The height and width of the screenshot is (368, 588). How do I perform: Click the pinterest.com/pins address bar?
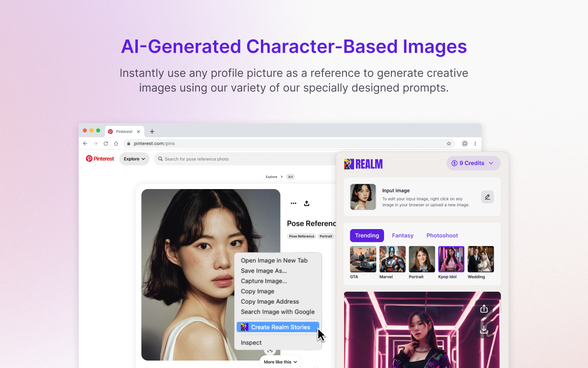154,143
